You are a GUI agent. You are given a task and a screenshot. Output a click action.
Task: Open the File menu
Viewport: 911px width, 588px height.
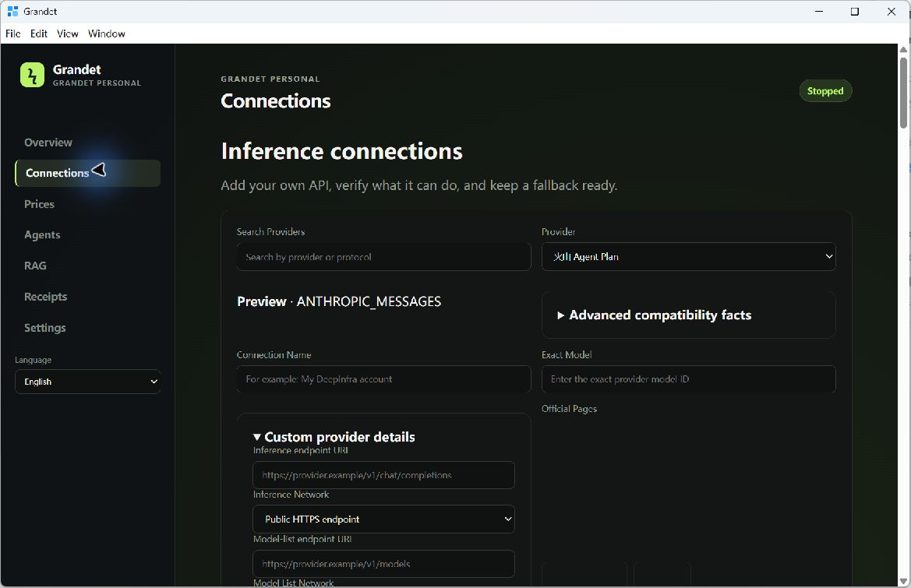[x=12, y=33]
